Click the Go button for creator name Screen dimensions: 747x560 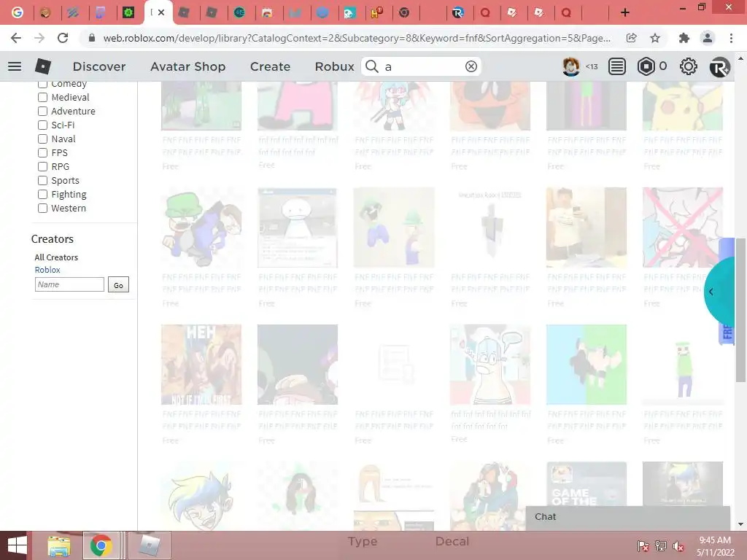pos(118,285)
